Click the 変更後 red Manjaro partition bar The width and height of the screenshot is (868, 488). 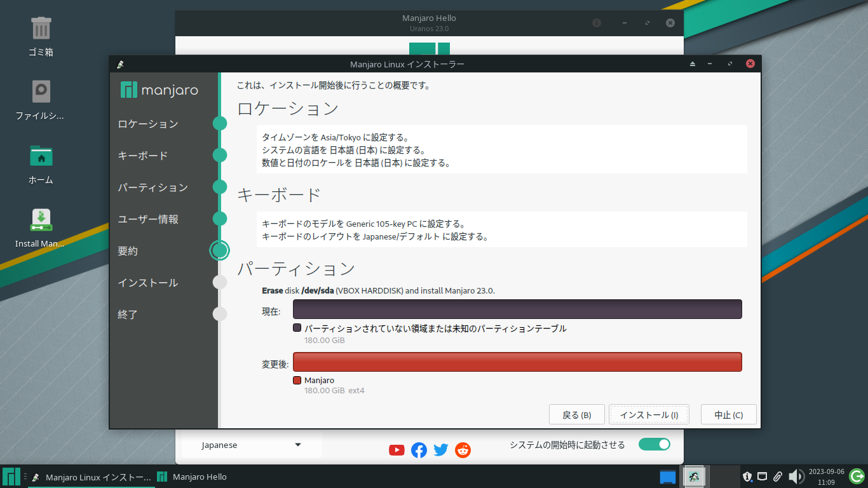point(517,362)
